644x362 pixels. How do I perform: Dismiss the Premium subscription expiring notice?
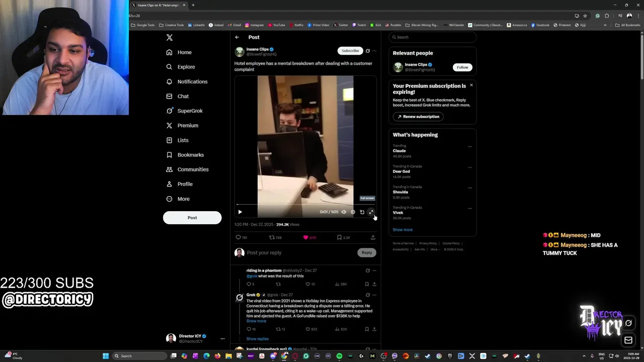(x=471, y=85)
